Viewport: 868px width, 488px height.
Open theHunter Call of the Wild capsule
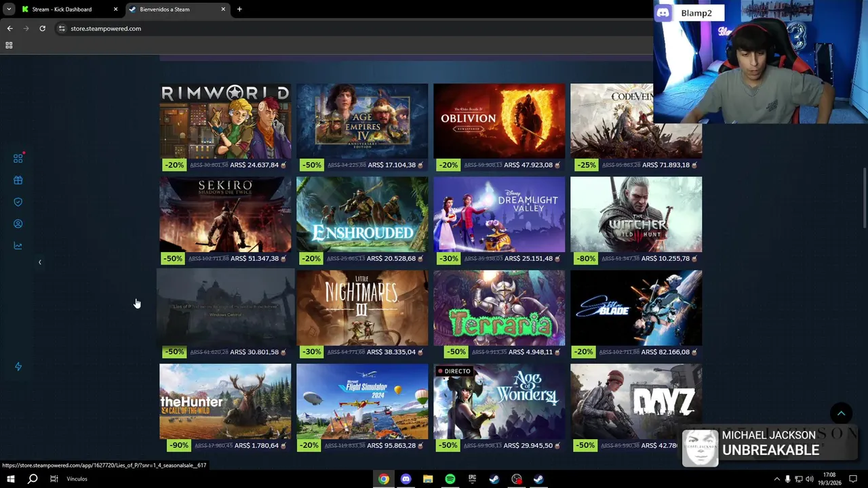225,401
